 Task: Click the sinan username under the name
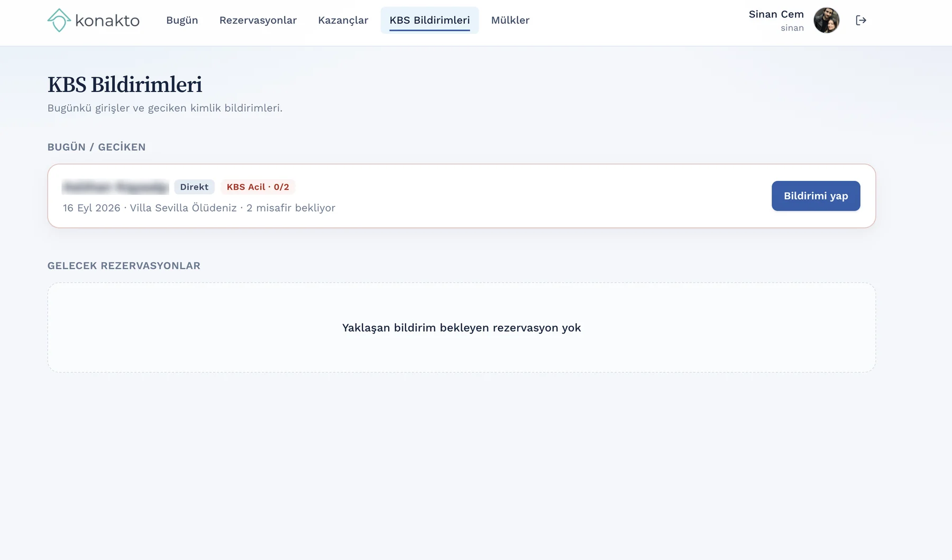tap(792, 28)
